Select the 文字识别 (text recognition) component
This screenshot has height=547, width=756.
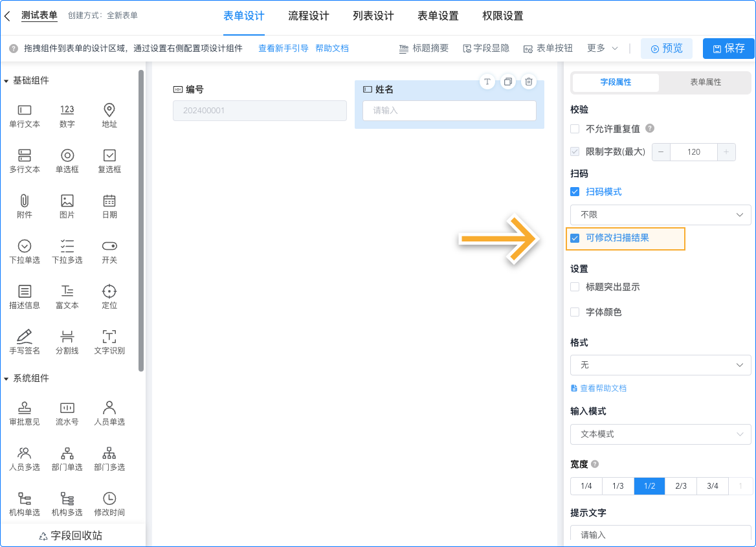point(109,341)
